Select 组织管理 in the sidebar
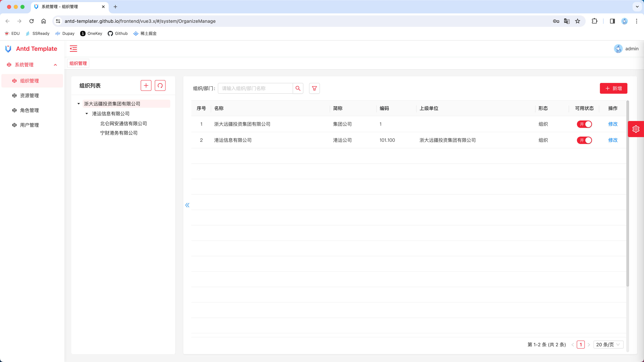The image size is (644, 362). coord(32,81)
